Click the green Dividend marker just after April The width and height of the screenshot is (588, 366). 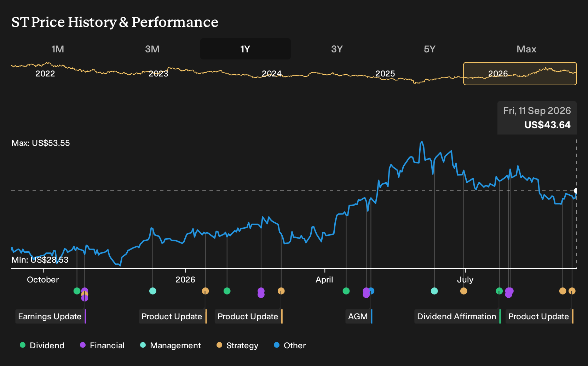pos(346,291)
